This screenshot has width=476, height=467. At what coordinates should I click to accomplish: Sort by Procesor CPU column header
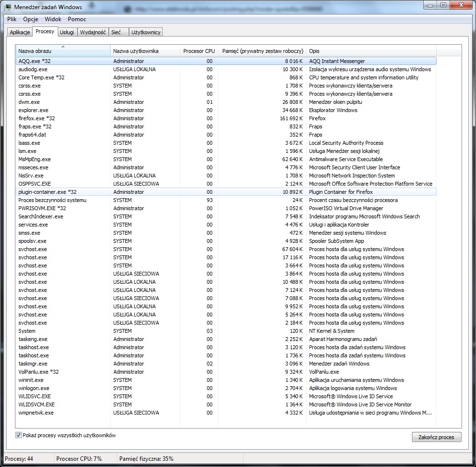(x=199, y=51)
